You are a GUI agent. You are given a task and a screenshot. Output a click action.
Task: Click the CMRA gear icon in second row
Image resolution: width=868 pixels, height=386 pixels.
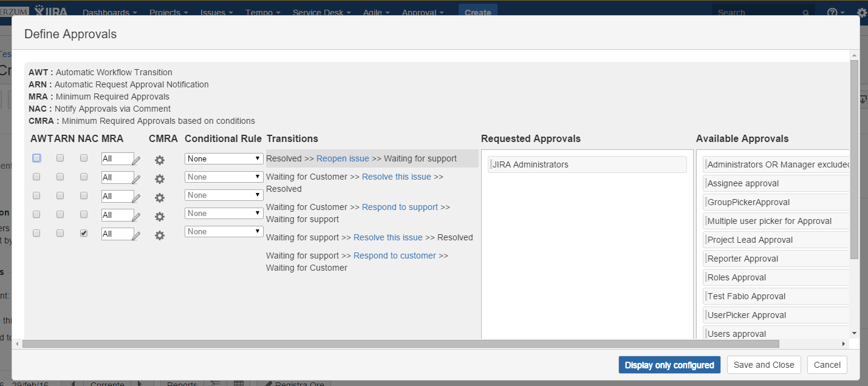tap(160, 179)
